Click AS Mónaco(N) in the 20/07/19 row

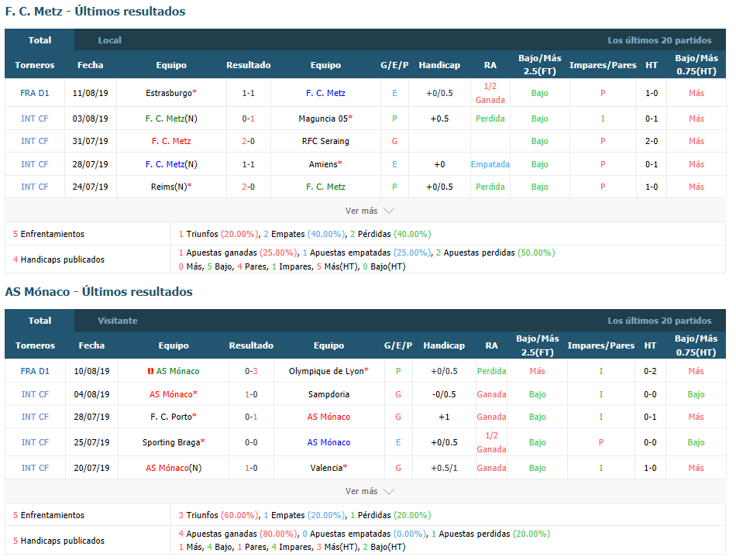point(174,468)
